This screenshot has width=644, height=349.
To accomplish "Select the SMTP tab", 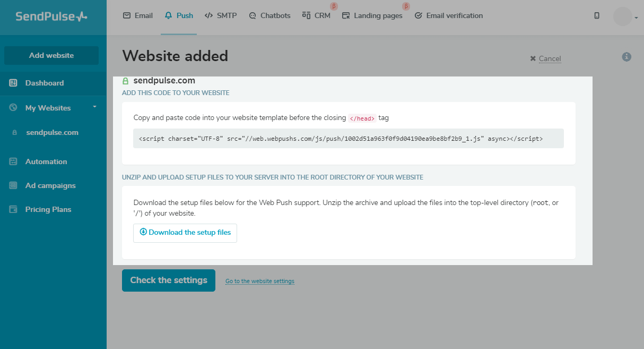I will pos(221,16).
